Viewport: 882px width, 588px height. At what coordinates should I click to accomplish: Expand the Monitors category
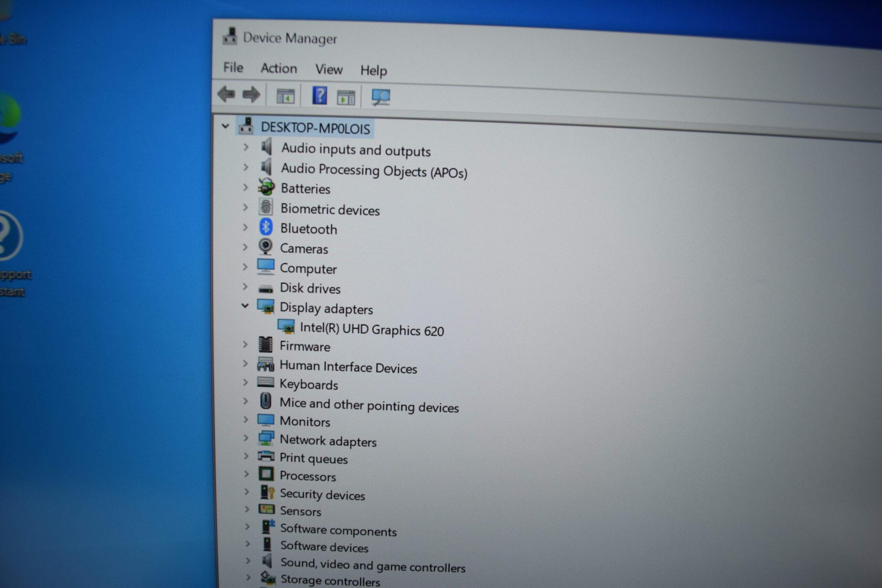point(246,420)
